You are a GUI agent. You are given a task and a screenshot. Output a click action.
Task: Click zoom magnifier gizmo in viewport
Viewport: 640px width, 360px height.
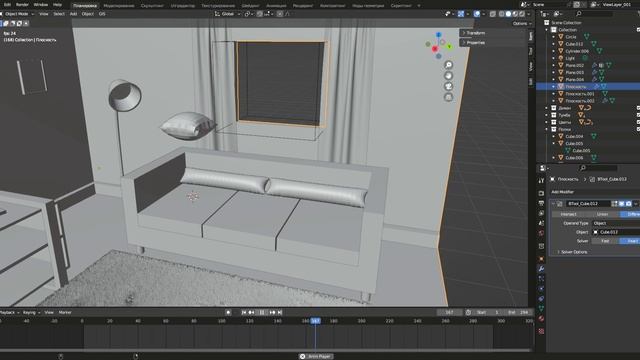click(x=448, y=65)
